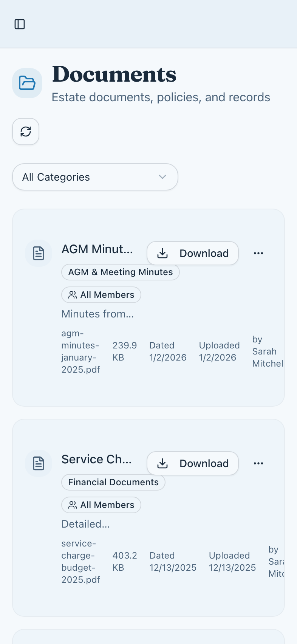Click the AGM Minutes document file icon
This screenshot has height=644, width=297.
tap(39, 253)
